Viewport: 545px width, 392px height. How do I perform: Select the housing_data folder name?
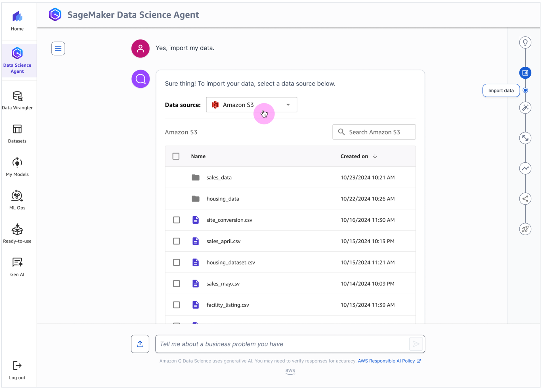223,199
